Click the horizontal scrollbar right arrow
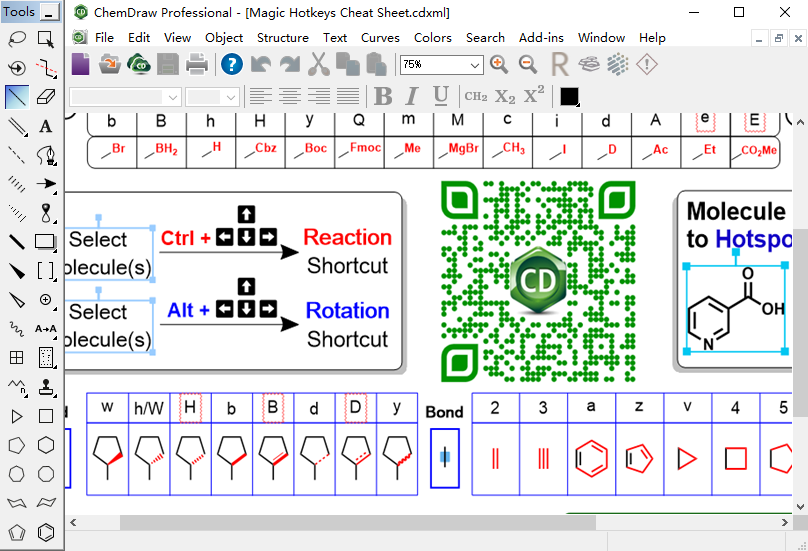Image resolution: width=808 pixels, height=551 pixels. pyautogui.click(x=785, y=523)
